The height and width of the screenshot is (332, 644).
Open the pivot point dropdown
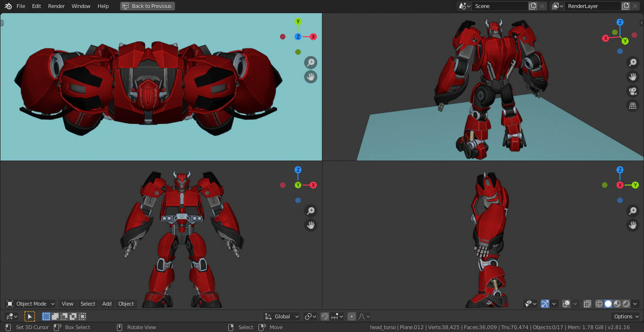point(310,316)
